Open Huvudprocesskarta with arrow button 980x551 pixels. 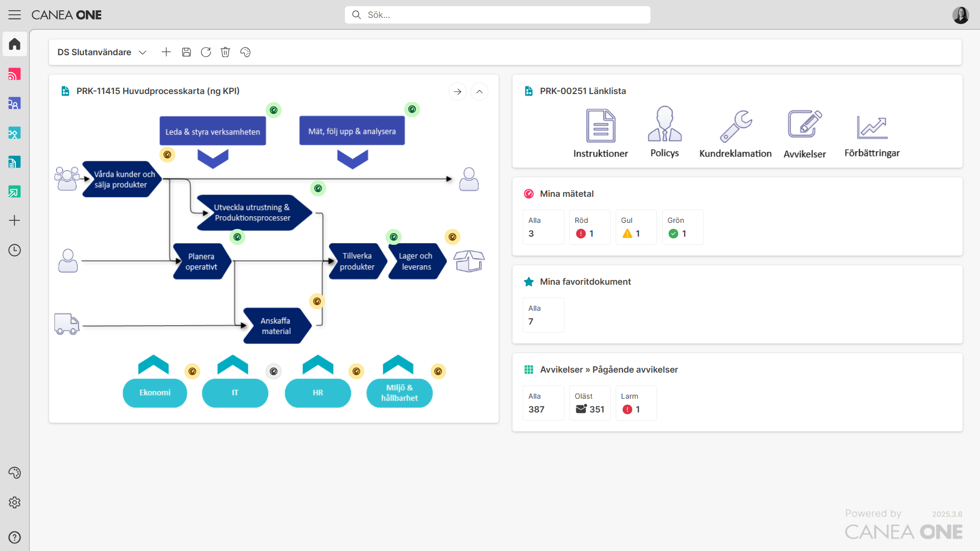click(x=457, y=91)
